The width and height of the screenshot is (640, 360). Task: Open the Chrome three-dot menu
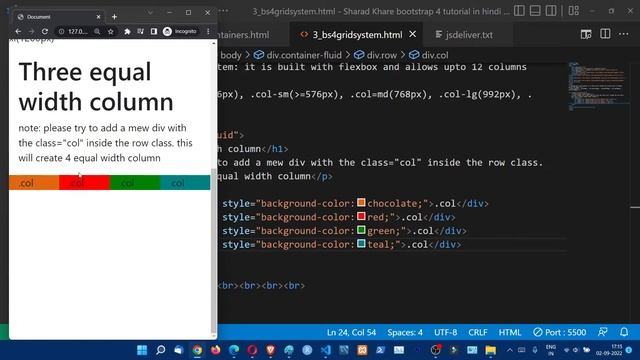[208, 31]
